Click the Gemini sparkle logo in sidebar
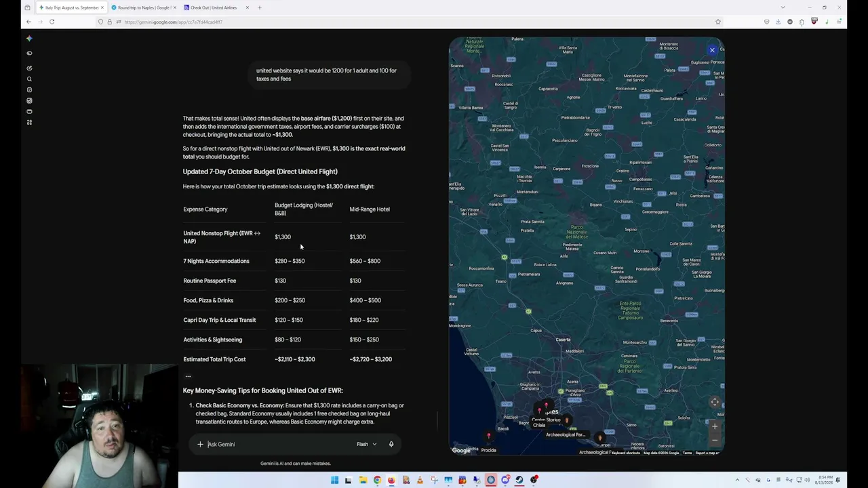This screenshot has width=868, height=488. [29, 39]
